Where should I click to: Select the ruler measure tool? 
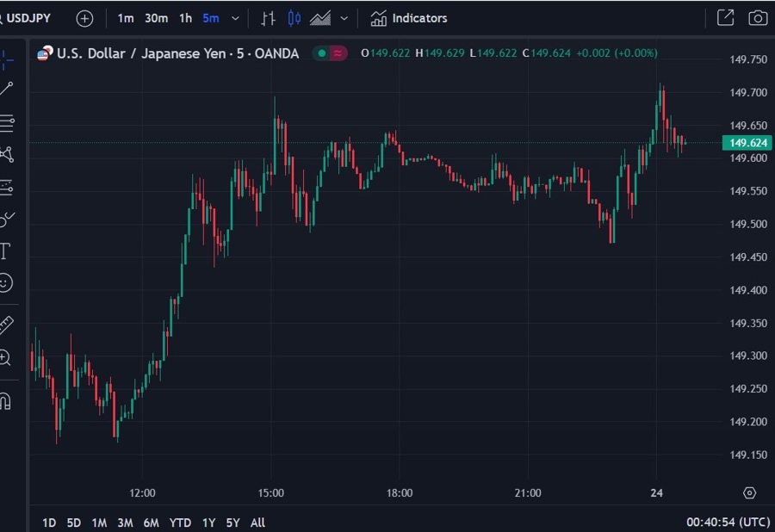pos(6,325)
